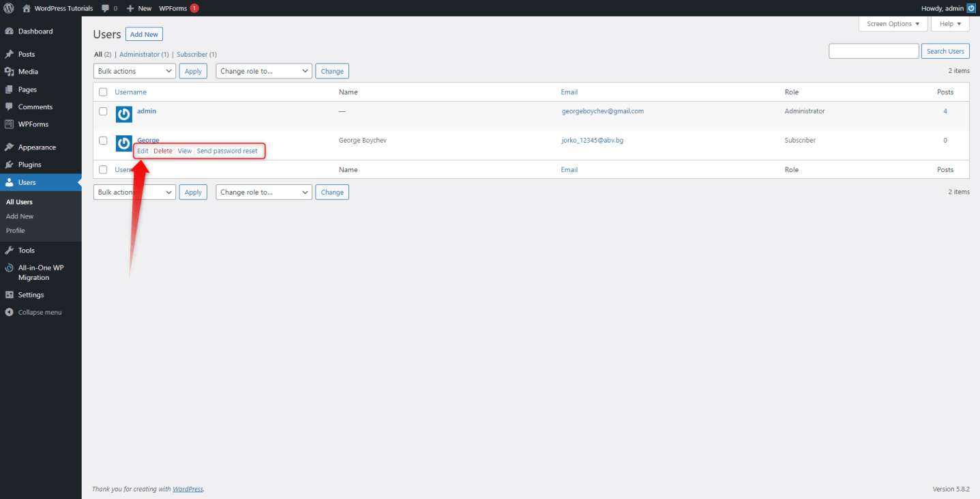Tick the select-all checkbox in table header
The image size is (980, 499).
pyautogui.click(x=103, y=92)
